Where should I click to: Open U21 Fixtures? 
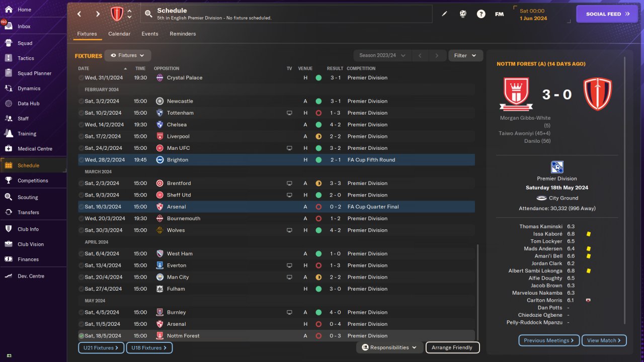click(101, 348)
